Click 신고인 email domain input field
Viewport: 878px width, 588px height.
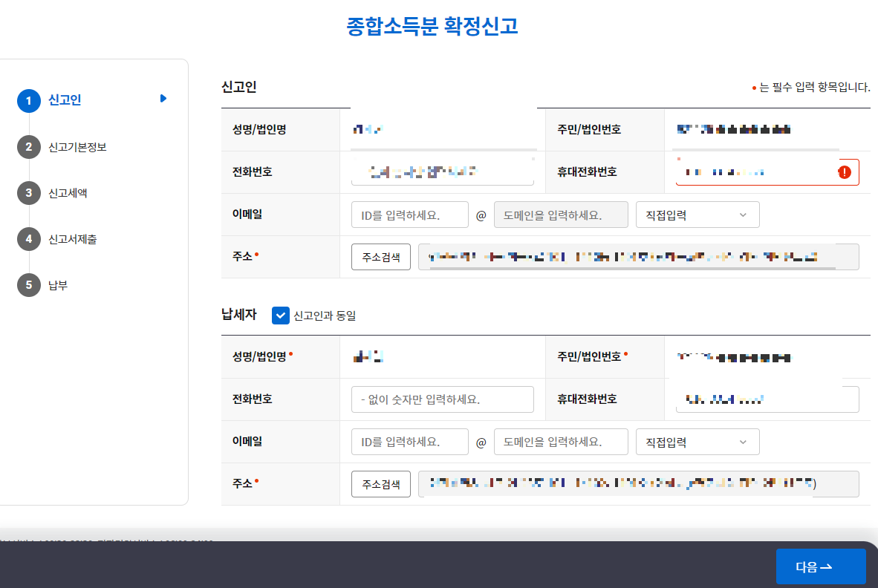tap(561, 215)
